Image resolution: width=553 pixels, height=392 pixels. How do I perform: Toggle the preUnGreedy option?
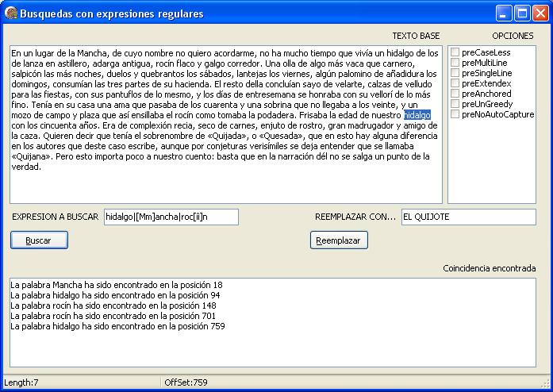point(455,104)
